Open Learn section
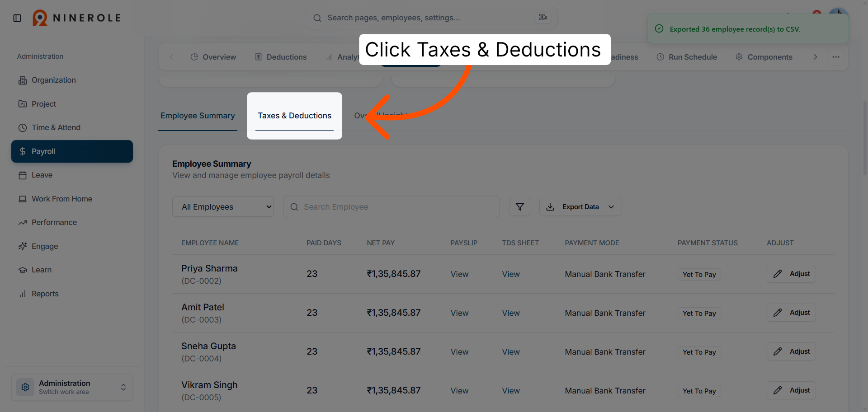Image resolution: width=868 pixels, height=412 pixels. [x=72, y=270]
